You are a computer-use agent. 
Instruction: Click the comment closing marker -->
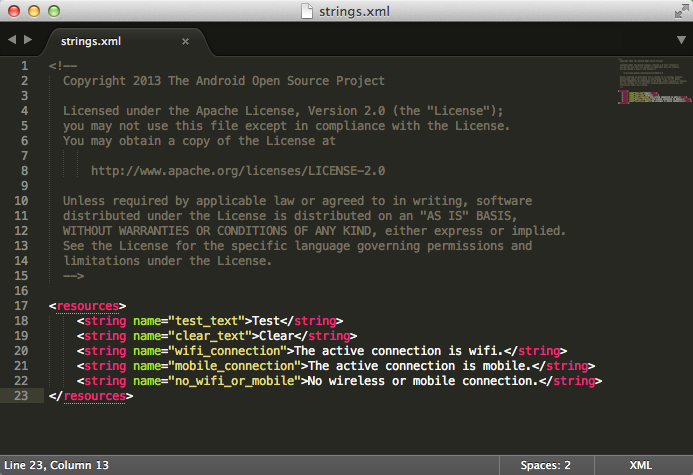73,276
